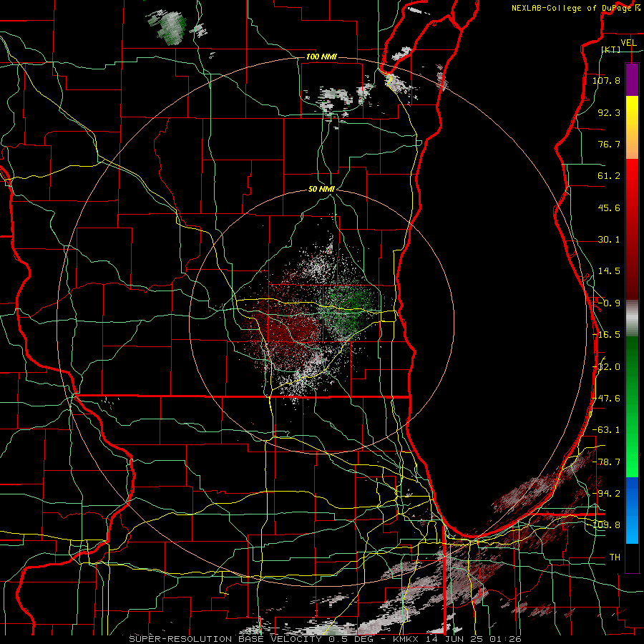644x644 pixels.
Task: Select the -16.5 legend value
Action: [606, 335]
